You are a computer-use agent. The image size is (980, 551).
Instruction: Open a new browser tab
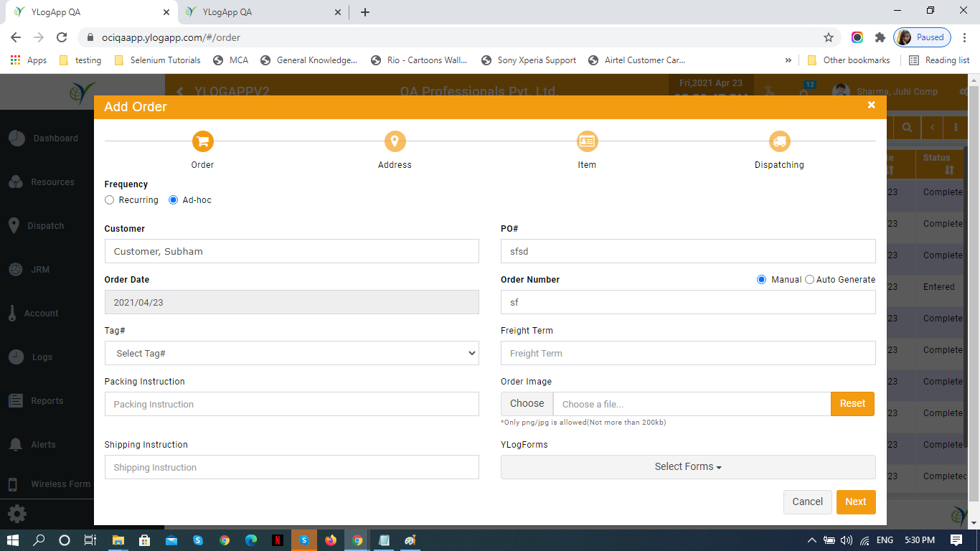[365, 12]
